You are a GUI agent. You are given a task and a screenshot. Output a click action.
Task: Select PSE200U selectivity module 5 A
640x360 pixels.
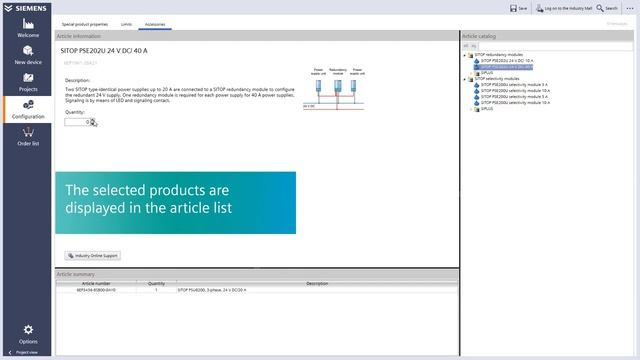click(x=514, y=97)
